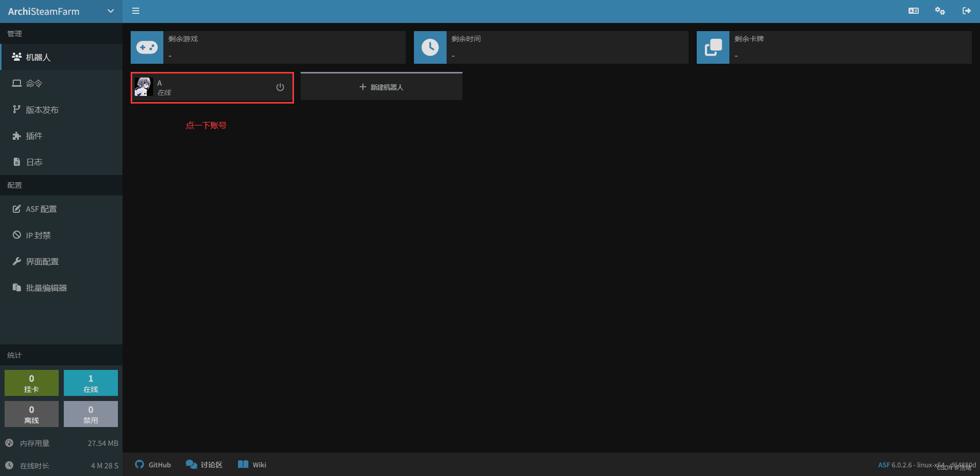Toggle the hamburger sidebar menu icon
This screenshot has width=980, height=476.
tap(136, 11)
